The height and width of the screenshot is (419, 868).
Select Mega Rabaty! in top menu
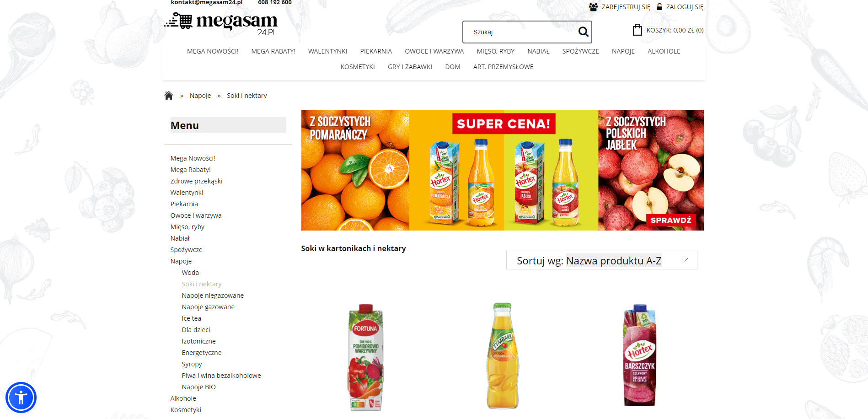273,51
